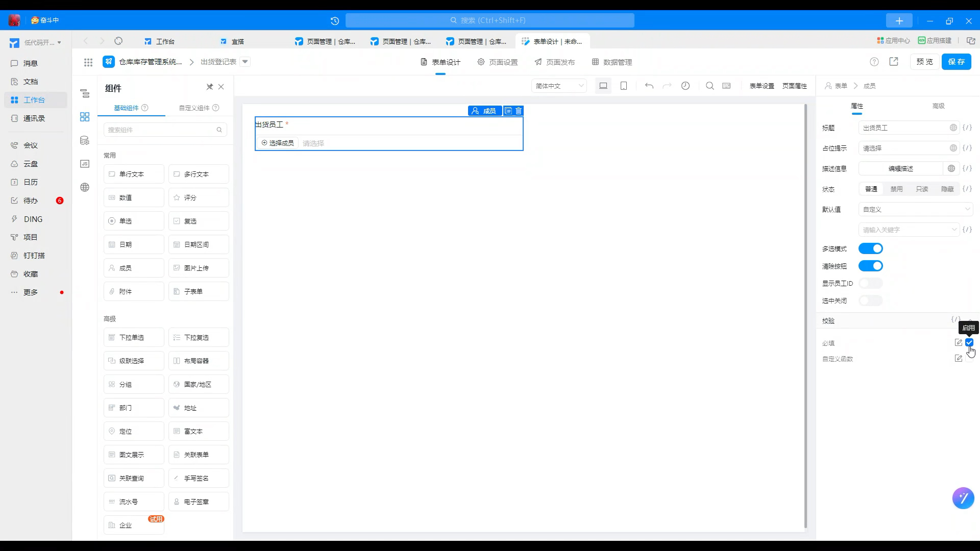The image size is (980, 551).
Task: Open the 出货登记表 page dropdown arrow
Action: [x=245, y=62]
